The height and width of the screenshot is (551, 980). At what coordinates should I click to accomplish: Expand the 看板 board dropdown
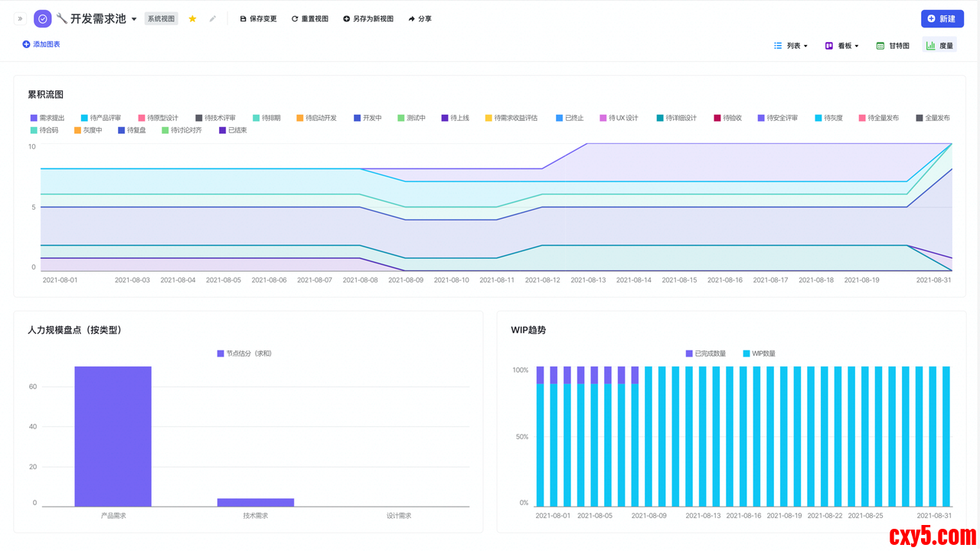[841, 46]
